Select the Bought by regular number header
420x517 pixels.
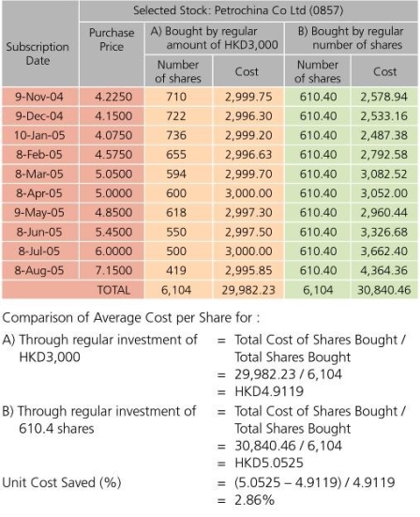pos(352,38)
